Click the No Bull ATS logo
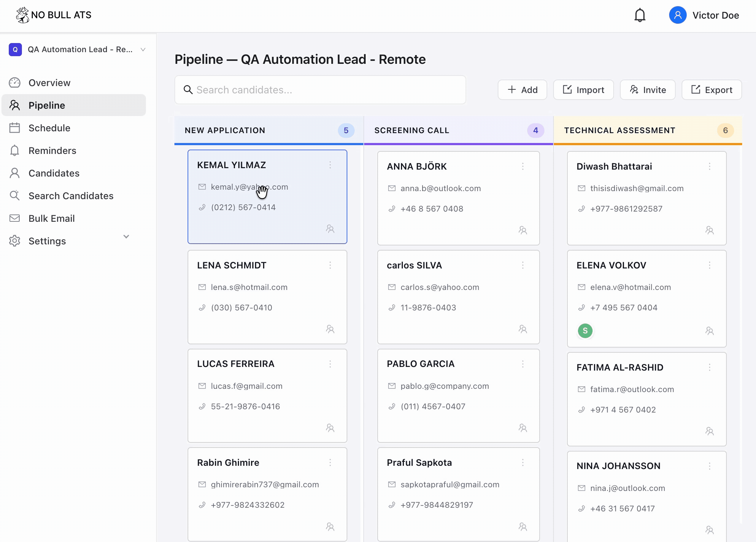Screen dimensions: 756x542 (54, 15)
